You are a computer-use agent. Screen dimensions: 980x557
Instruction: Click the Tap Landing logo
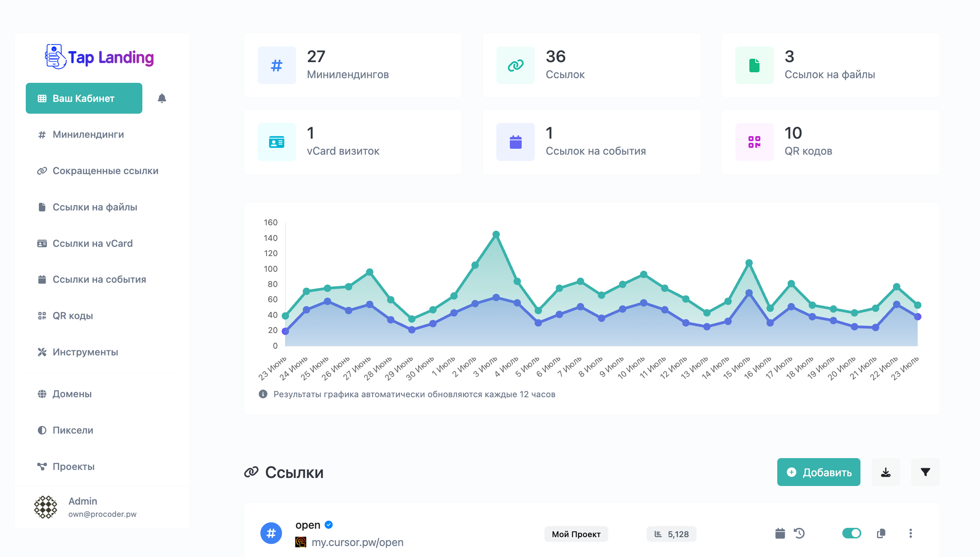pyautogui.click(x=100, y=57)
